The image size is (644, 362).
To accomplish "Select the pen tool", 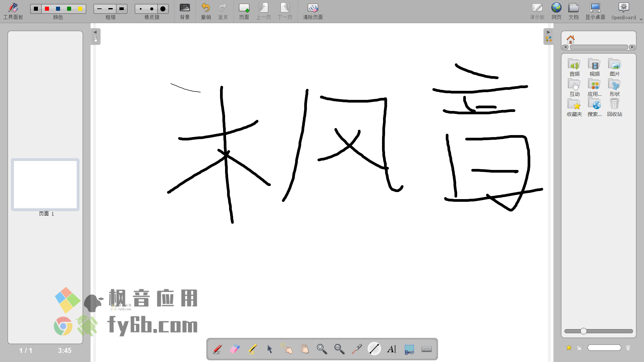I will (217, 349).
